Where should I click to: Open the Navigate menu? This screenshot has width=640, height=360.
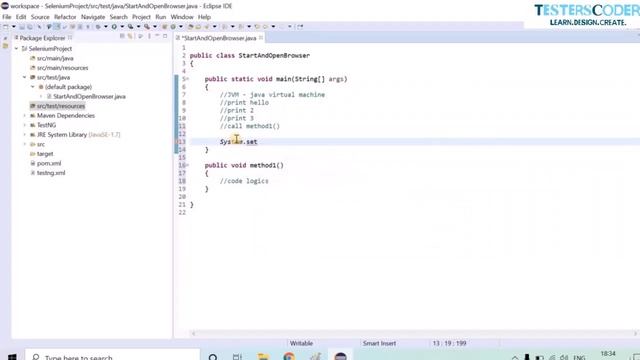click(x=93, y=17)
